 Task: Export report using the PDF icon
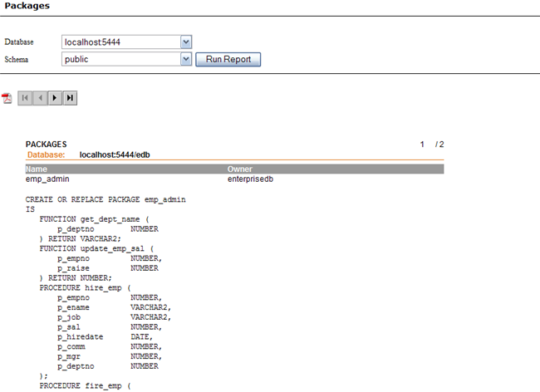7,98
